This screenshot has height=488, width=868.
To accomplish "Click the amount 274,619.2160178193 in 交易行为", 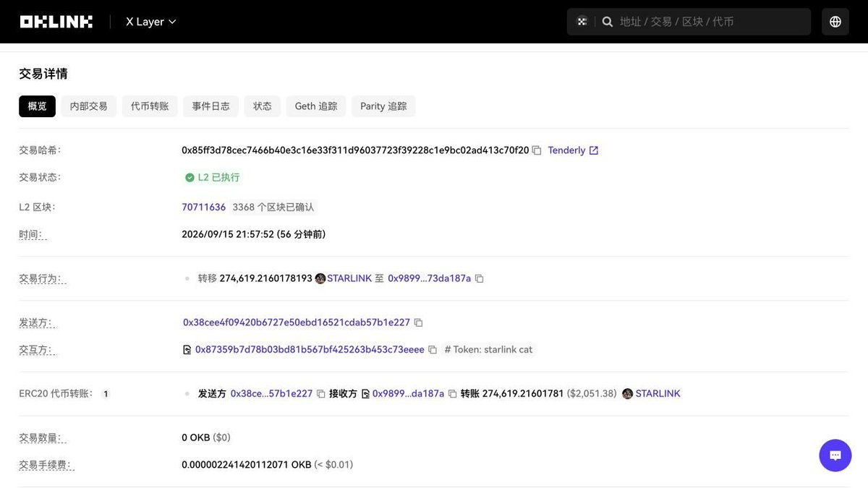I will 265,278.
